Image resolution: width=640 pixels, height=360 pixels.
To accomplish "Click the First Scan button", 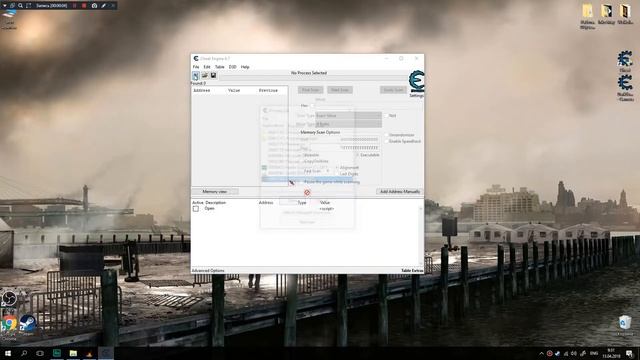I will (x=310, y=90).
